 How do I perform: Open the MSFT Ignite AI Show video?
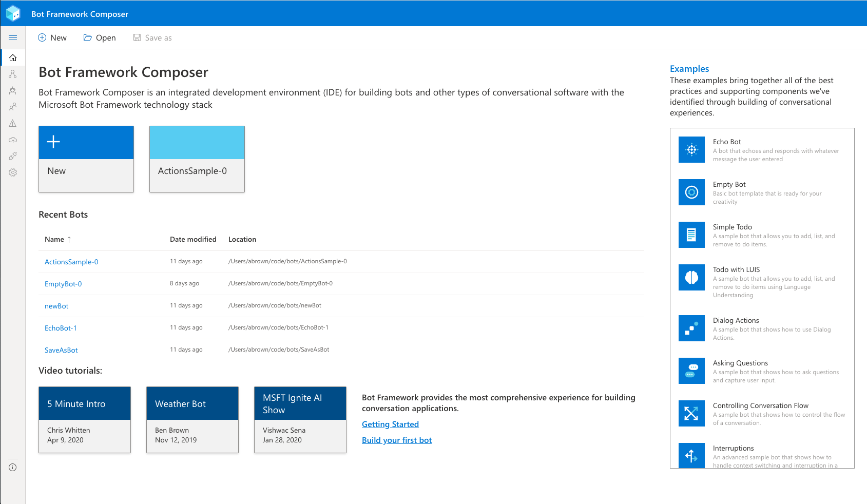[x=300, y=420]
